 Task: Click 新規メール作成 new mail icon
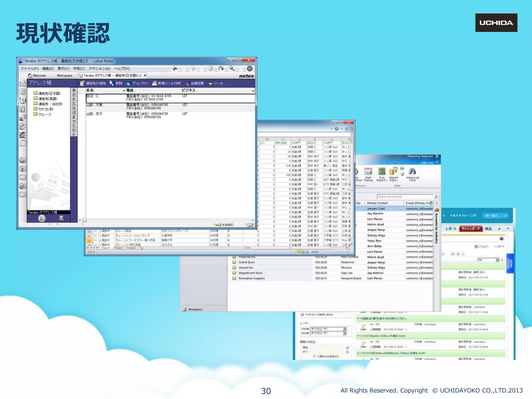[155, 83]
